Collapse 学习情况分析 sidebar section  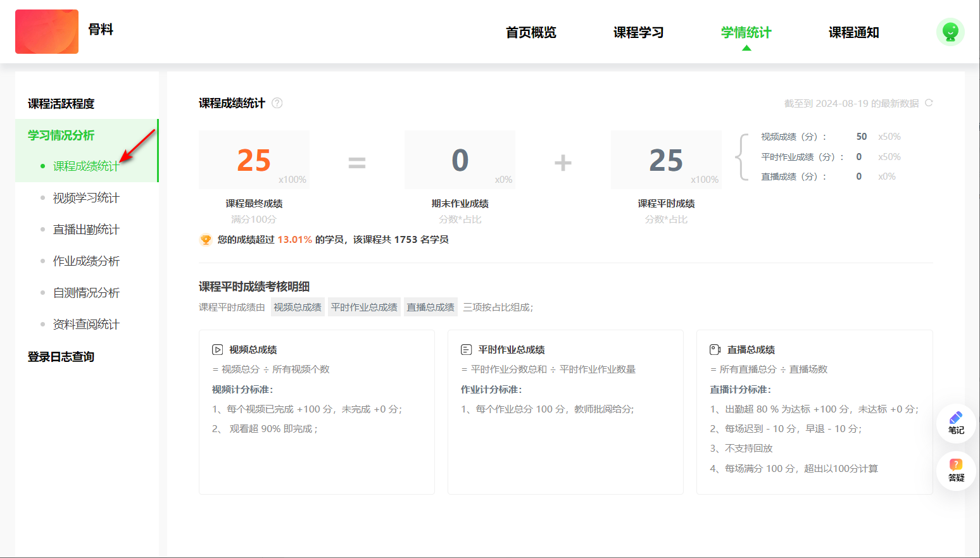point(61,135)
